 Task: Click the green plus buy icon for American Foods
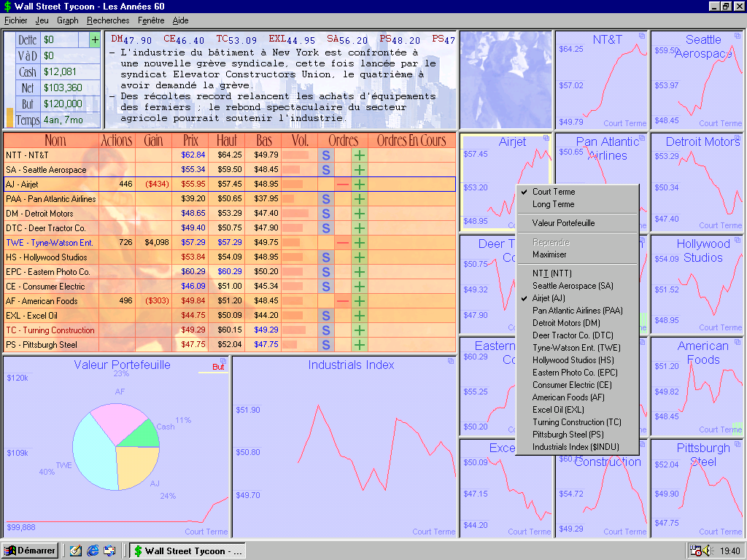[x=360, y=301]
